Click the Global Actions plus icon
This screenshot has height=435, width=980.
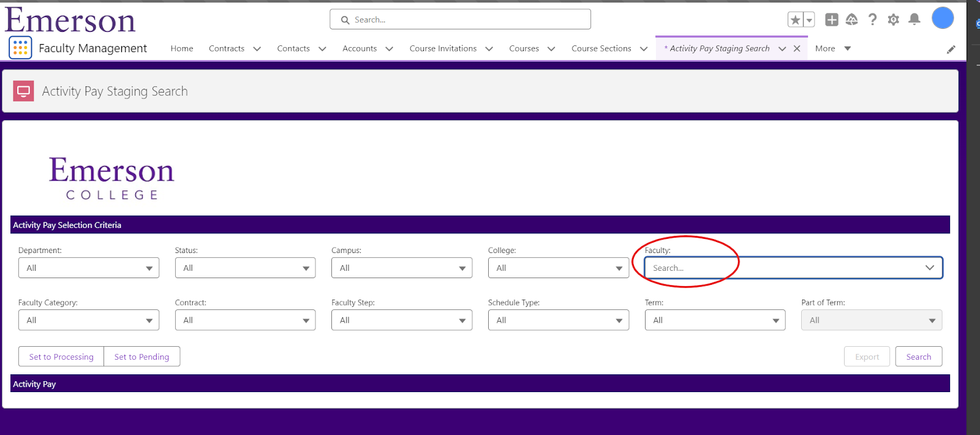click(x=831, y=20)
